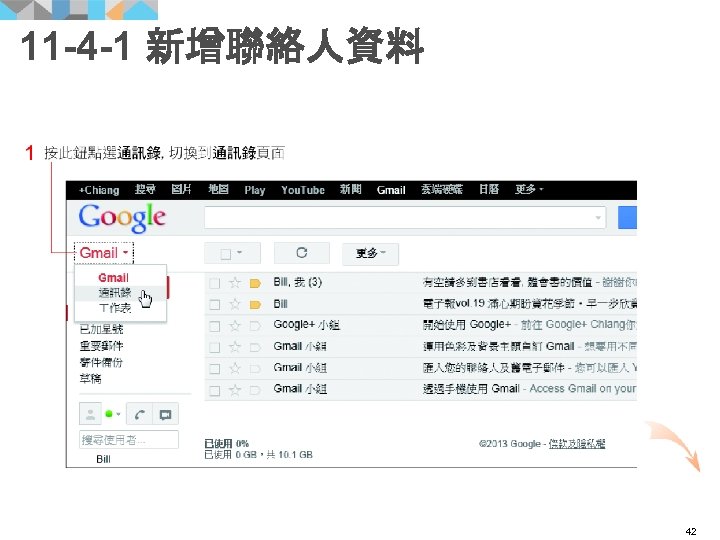Select chat contact Bill
The width and height of the screenshot is (720, 540).
coord(103,459)
